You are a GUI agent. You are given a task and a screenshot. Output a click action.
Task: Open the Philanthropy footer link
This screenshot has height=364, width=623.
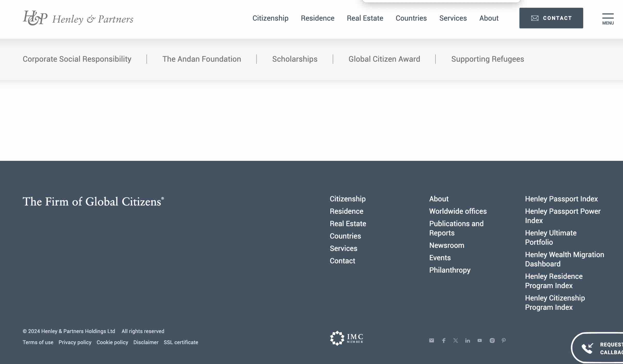450,270
